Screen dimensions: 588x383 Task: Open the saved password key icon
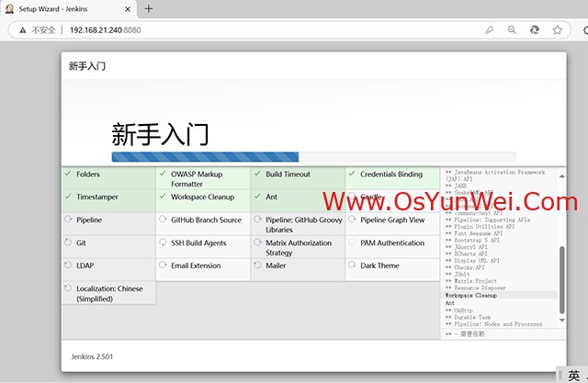point(490,30)
